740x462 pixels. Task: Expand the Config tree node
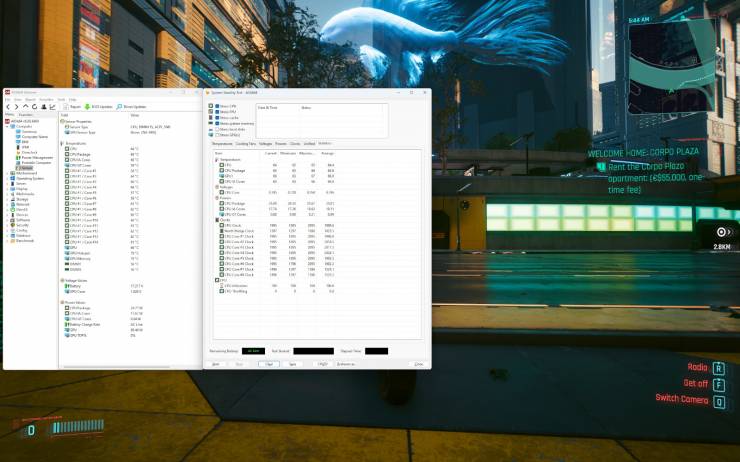pyautogui.click(x=7, y=230)
